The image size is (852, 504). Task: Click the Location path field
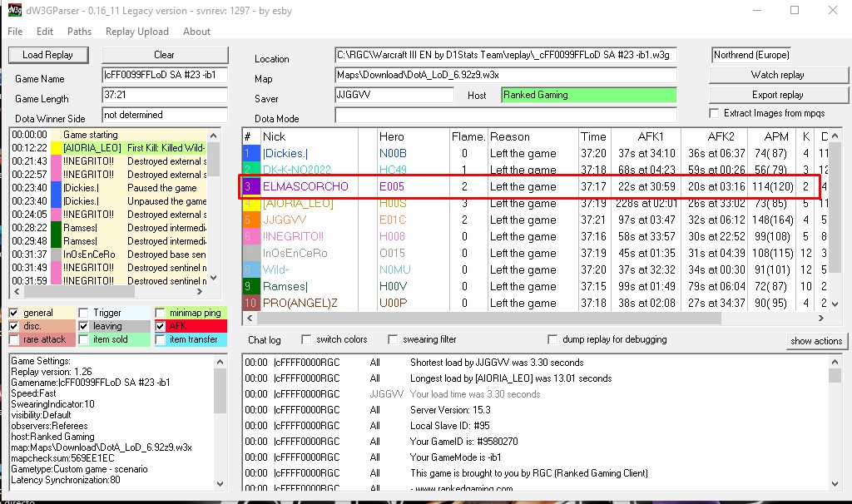tap(506, 55)
